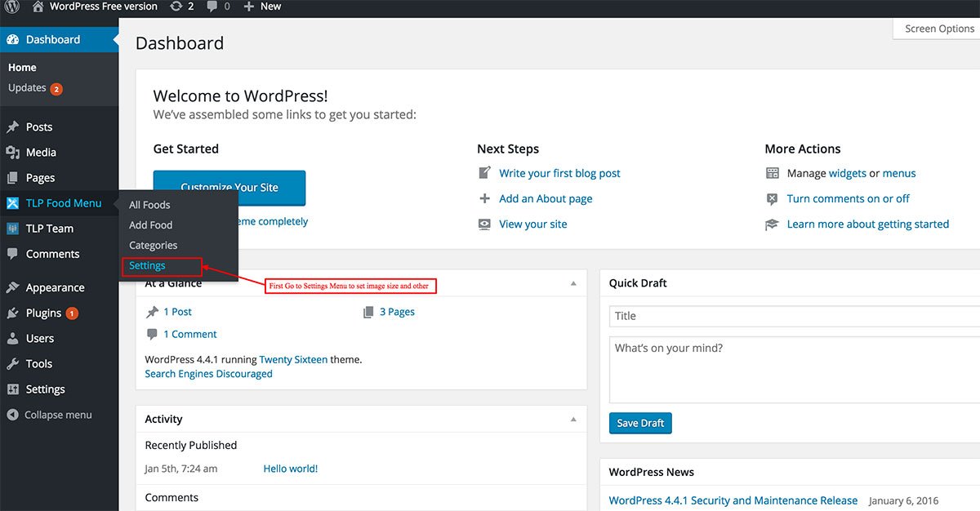
Task: Click the TLP Team icon
Action: [x=12, y=229]
